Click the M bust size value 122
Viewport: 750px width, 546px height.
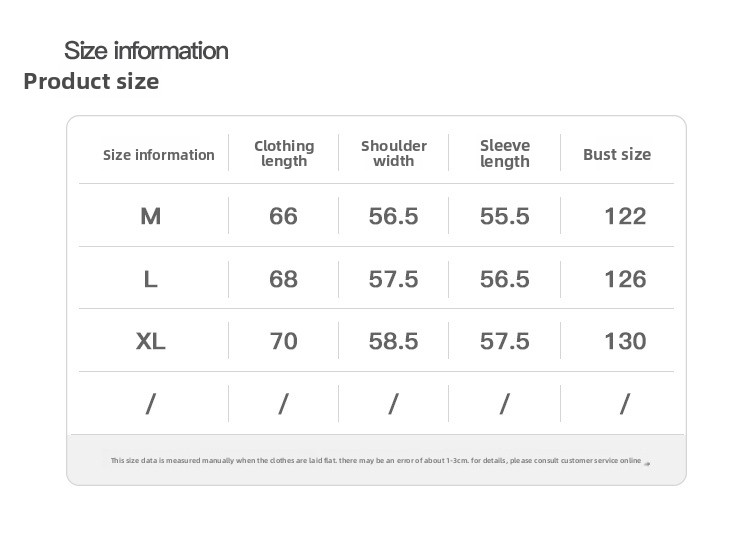pyautogui.click(x=625, y=216)
